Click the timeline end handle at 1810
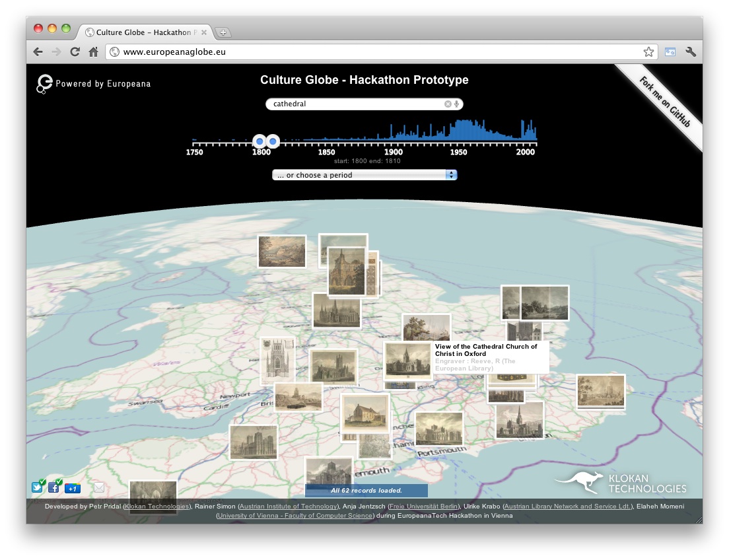The width and height of the screenshot is (729, 560). (x=273, y=141)
